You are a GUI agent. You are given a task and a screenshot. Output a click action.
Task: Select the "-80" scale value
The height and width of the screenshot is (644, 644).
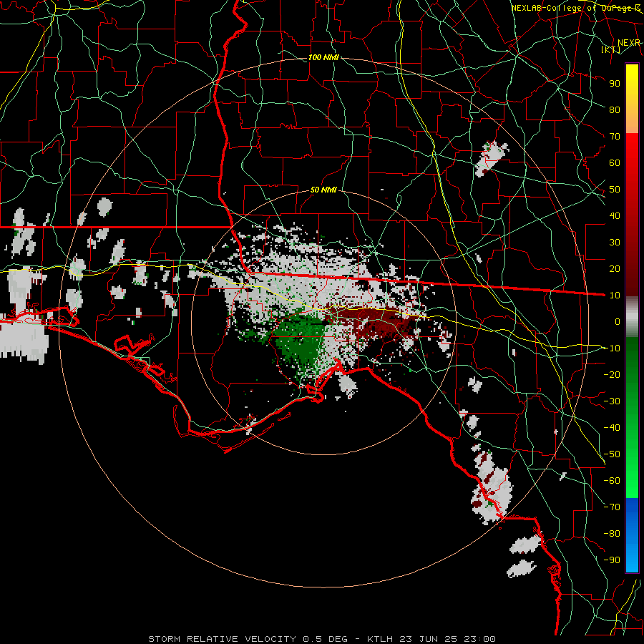pyautogui.click(x=612, y=534)
